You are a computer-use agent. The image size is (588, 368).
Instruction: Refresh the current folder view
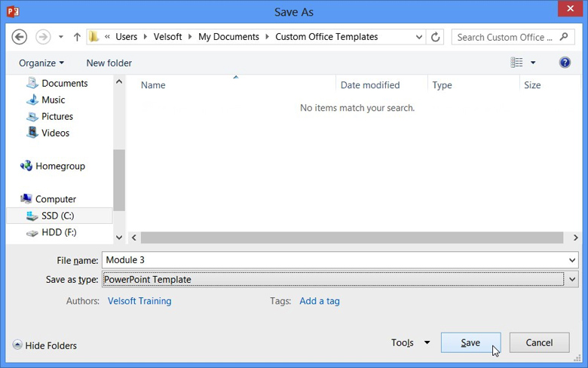click(436, 37)
